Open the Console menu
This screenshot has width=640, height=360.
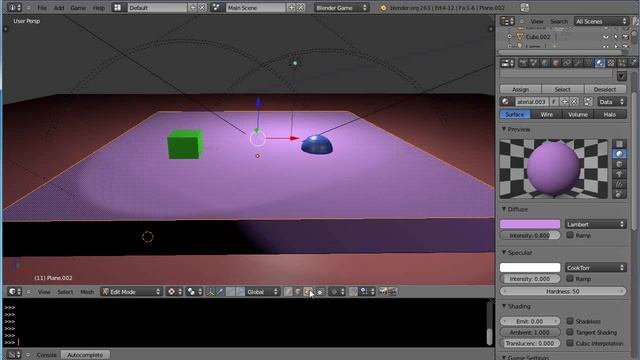(x=47, y=355)
